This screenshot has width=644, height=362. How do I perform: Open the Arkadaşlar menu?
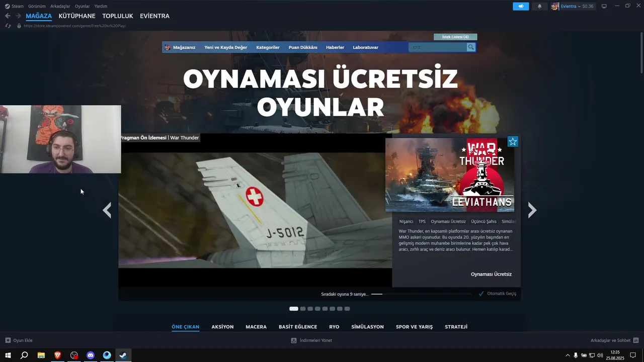pyautogui.click(x=60, y=6)
